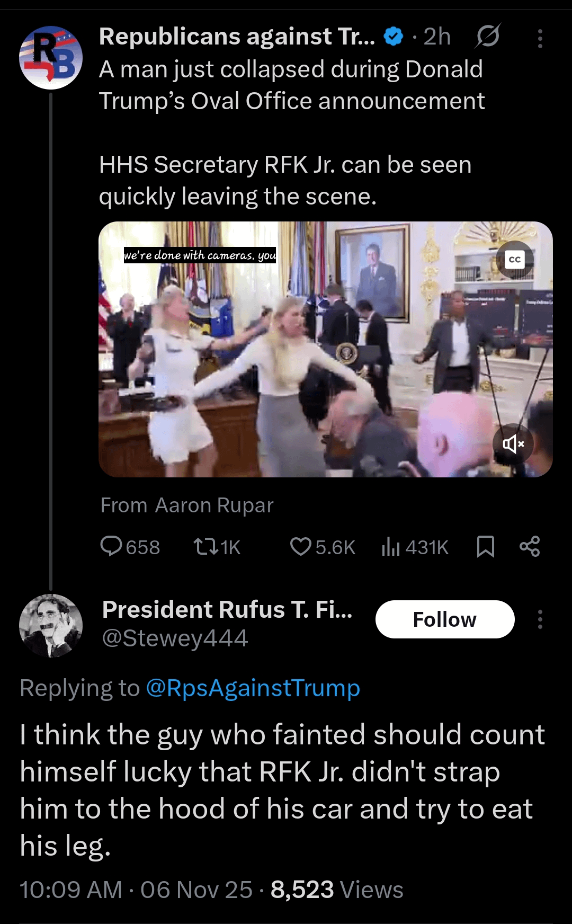
Task: Follow President Rufus T. account
Action: tap(444, 619)
